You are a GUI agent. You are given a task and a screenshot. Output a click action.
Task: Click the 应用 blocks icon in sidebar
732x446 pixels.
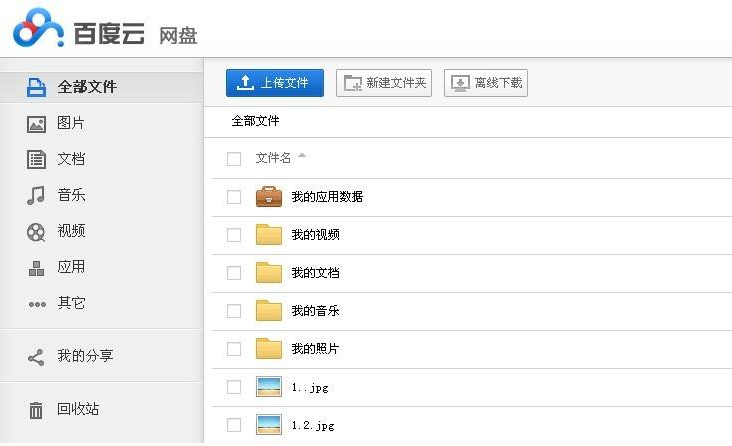pyautogui.click(x=36, y=268)
